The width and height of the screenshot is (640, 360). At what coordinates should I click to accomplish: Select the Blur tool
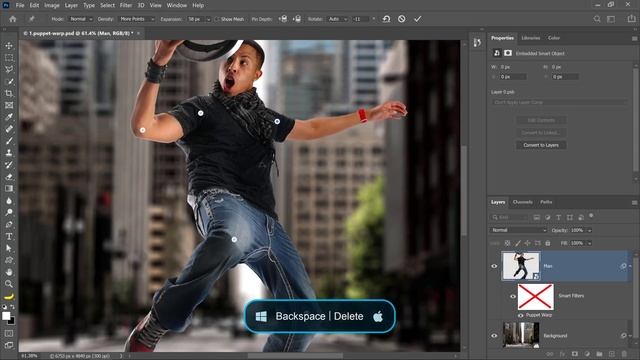click(9, 200)
